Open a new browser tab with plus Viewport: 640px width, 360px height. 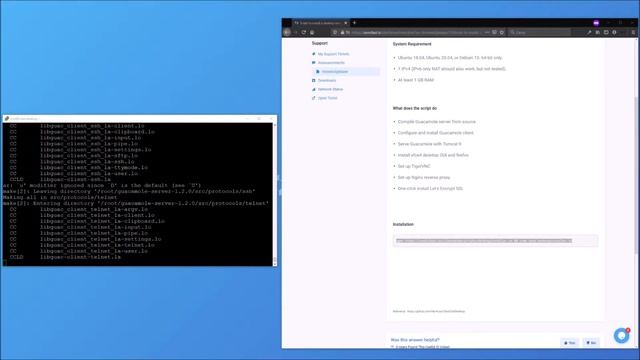pyautogui.click(x=354, y=23)
